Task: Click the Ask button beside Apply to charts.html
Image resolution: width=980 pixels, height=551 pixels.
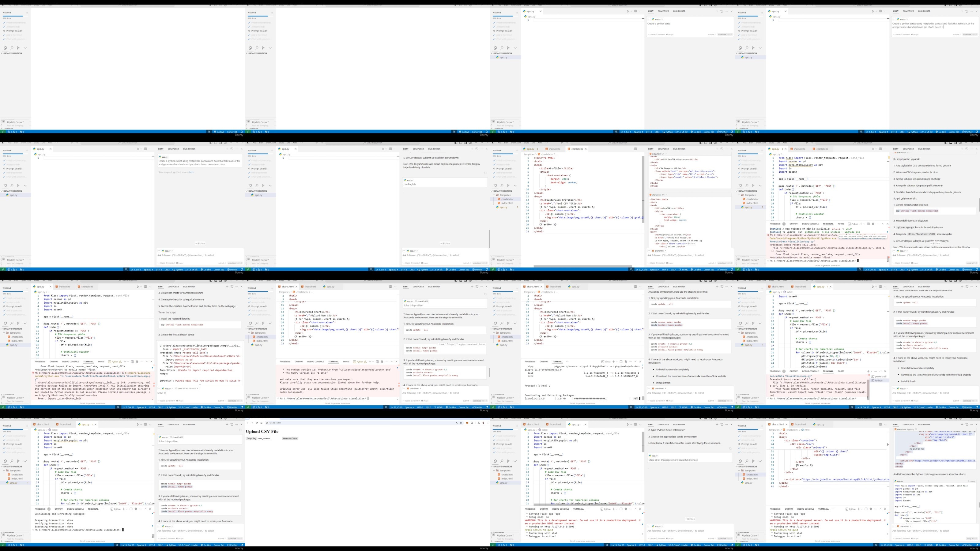Action: pos(442,344)
